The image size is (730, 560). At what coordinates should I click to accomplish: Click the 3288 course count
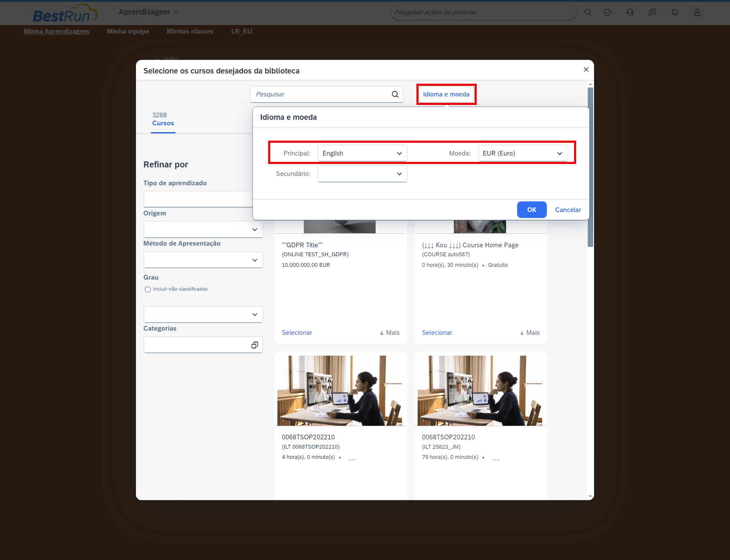tap(160, 115)
